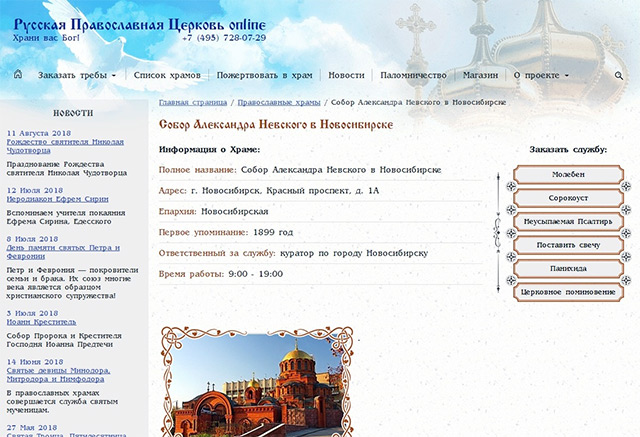Order Неусыпаемая Псалтирь service
Image resolution: width=640 pixels, height=437 pixels.
click(x=568, y=222)
